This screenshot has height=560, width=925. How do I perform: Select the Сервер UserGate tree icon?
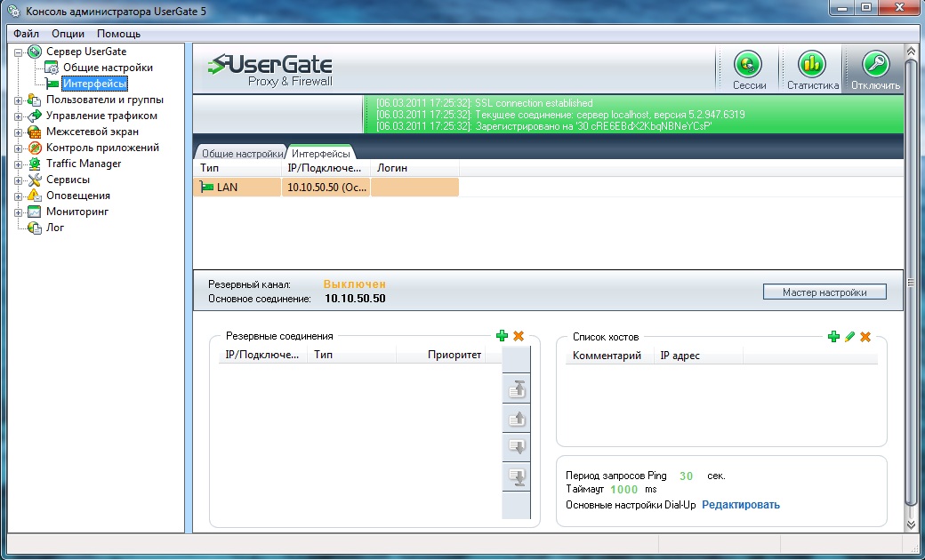pos(35,52)
